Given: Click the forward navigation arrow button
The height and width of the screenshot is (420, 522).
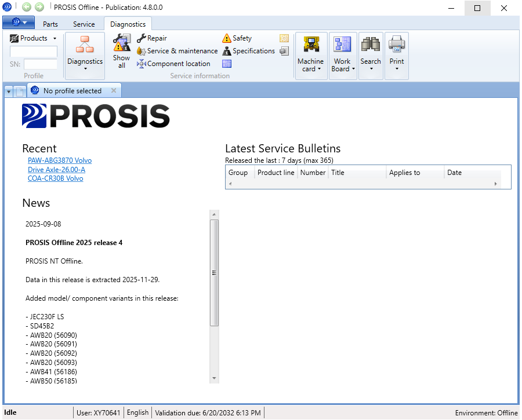Looking at the screenshot, I should (39, 8).
